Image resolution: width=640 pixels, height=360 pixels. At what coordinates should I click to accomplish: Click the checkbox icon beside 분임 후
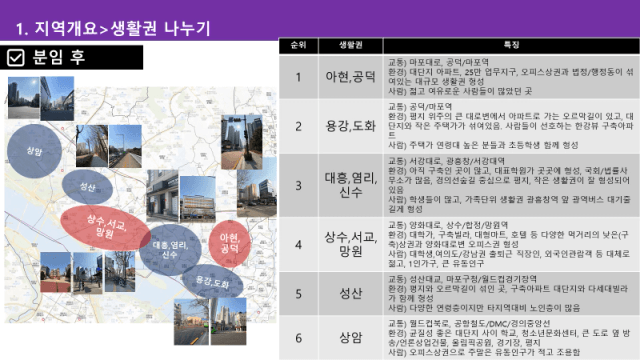16,58
